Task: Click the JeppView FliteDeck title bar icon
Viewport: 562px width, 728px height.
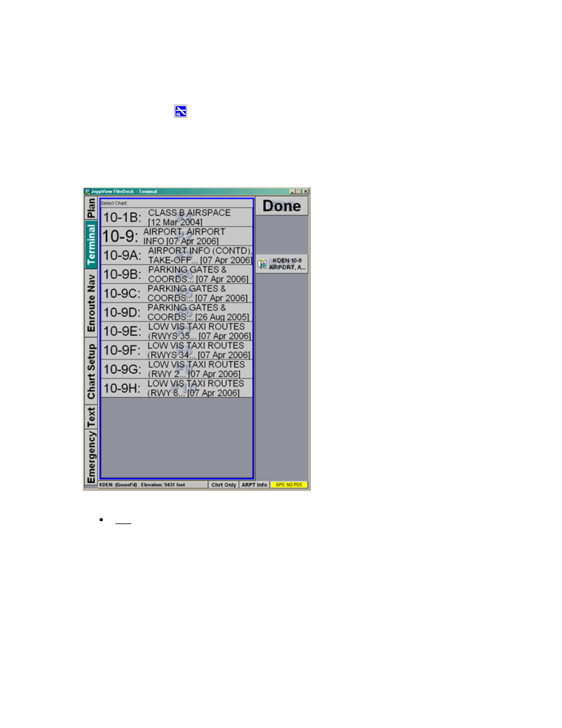Action: pyautogui.click(x=87, y=191)
